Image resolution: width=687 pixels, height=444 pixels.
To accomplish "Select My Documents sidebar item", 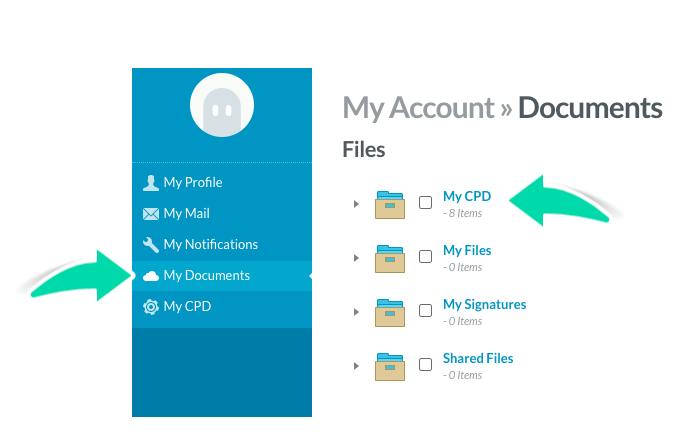I will (222, 276).
